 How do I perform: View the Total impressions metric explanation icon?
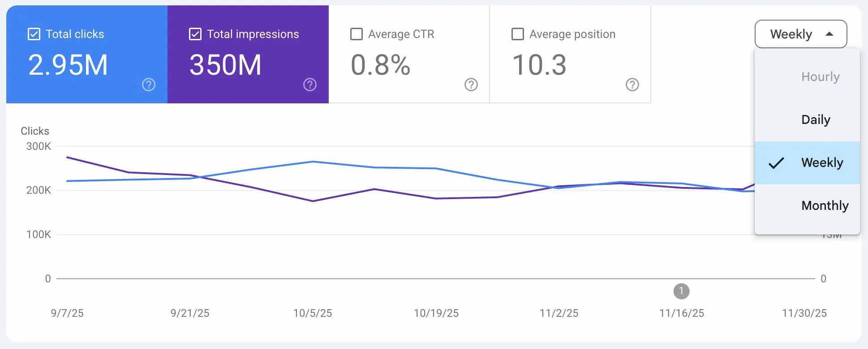point(309,84)
